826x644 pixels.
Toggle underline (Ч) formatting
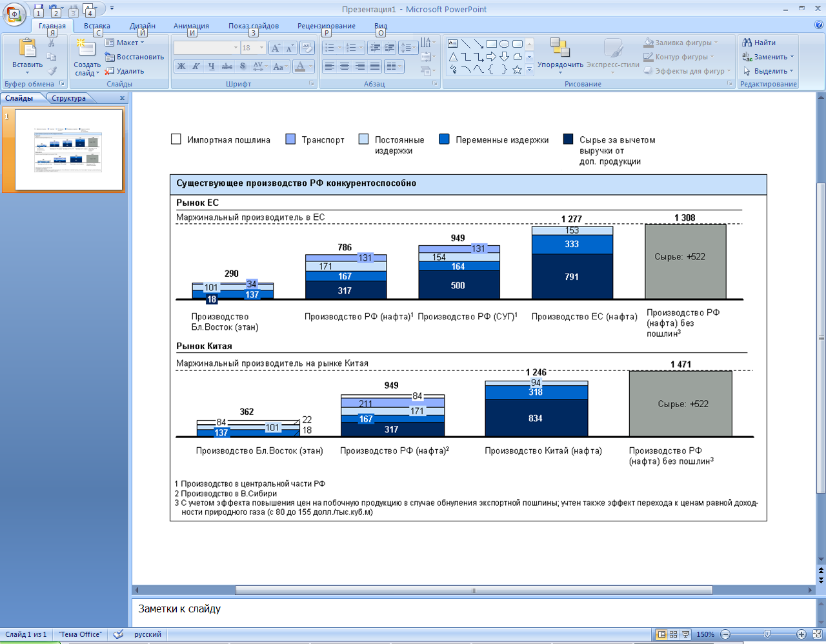[212, 66]
